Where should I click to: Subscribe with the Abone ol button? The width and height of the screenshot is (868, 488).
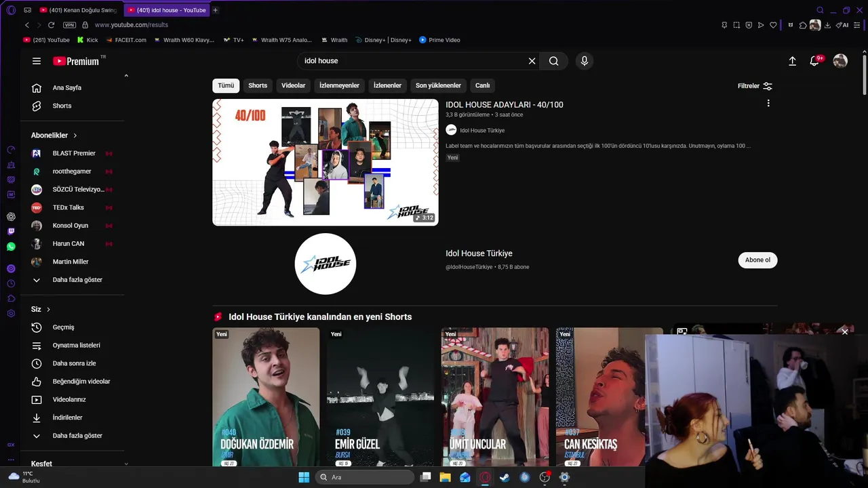pos(757,260)
